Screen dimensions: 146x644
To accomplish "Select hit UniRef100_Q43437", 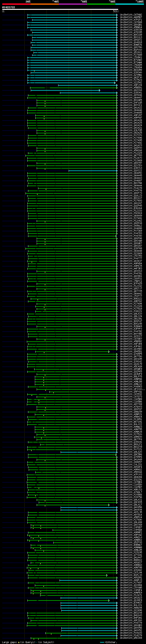I will point(131,261).
